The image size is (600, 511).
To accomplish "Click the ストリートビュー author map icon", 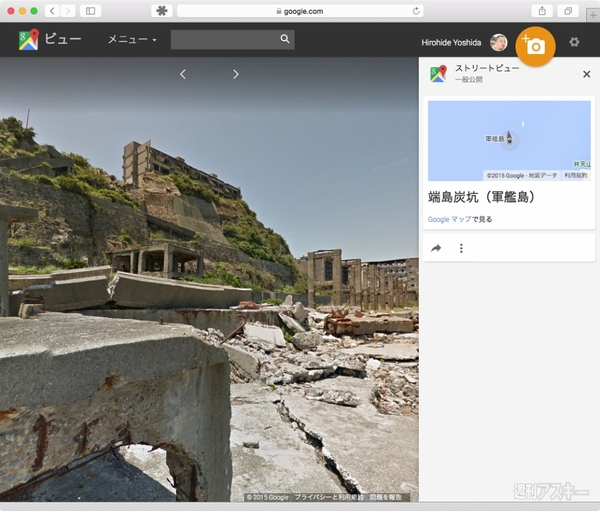I will [x=438, y=73].
